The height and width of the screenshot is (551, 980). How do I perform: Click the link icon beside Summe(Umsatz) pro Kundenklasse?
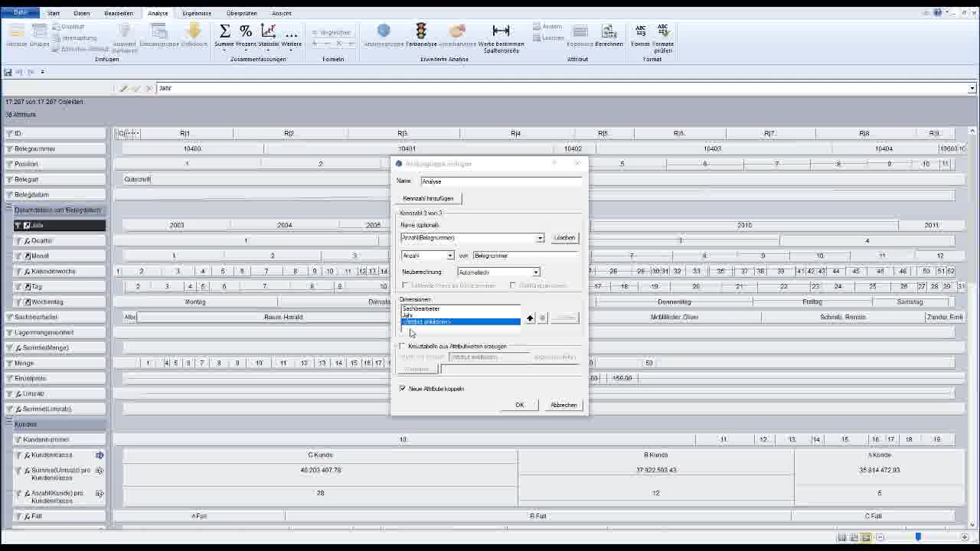coord(100,471)
